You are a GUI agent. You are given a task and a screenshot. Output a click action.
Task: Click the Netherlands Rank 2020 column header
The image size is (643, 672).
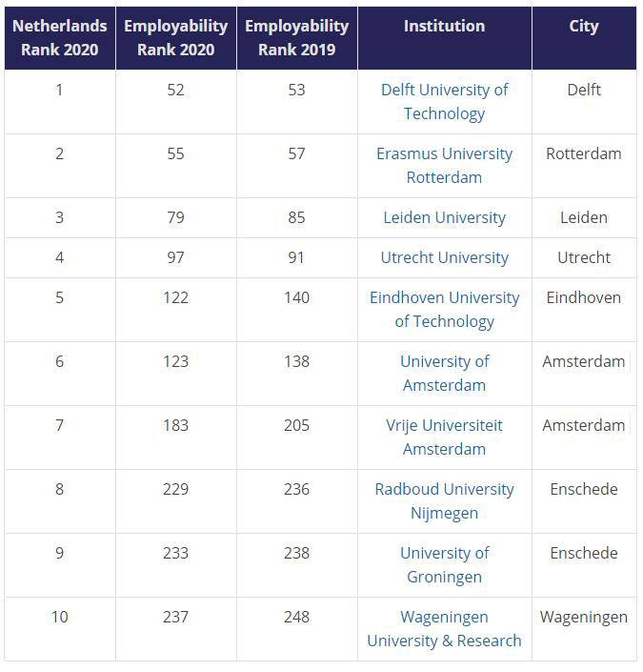pos(59,38)
